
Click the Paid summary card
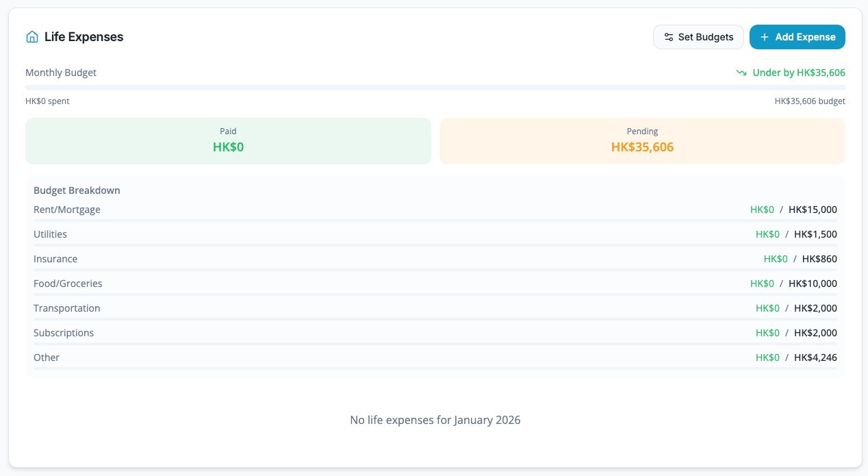coord(228,141)
